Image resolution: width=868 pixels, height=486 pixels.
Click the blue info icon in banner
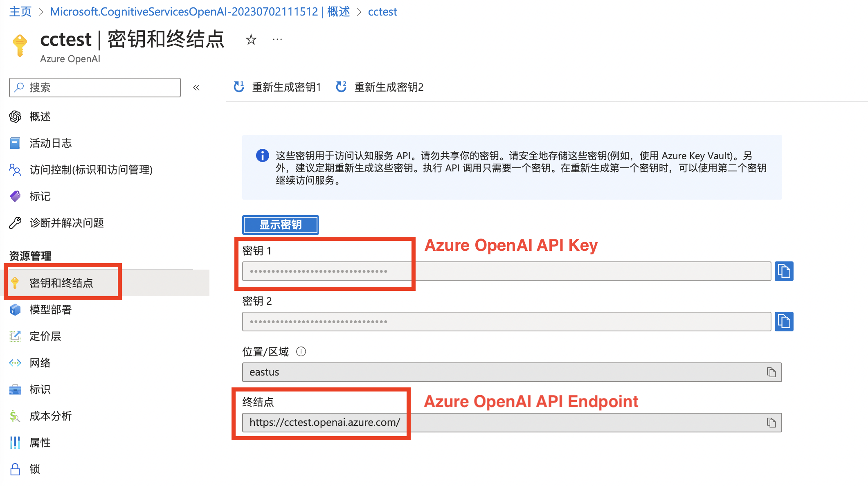click(262, 155)
